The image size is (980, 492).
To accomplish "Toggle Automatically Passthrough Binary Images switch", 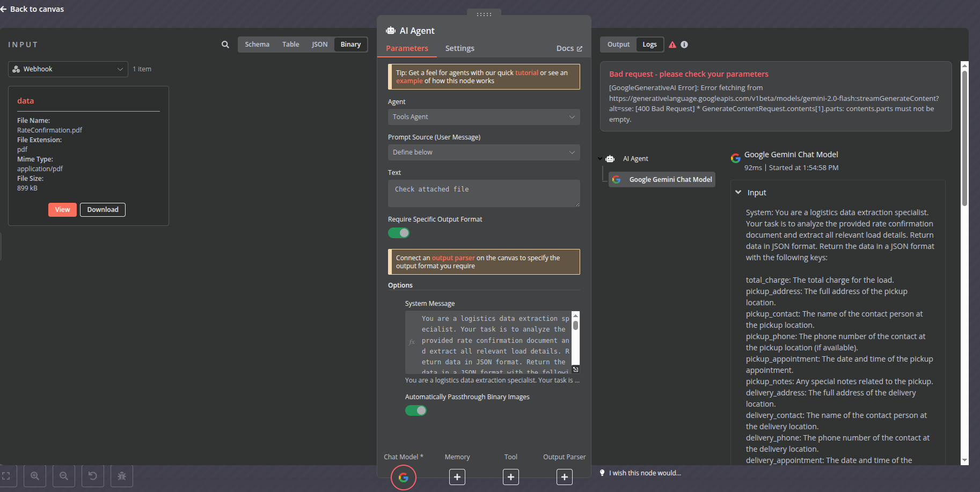I will (416, 410).
